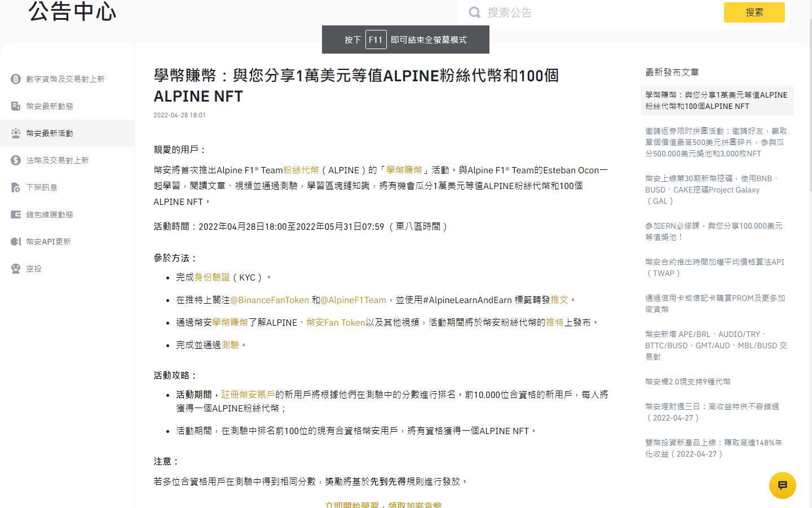Open the 錢包維護動態 category
The image size is (812, 508).
(68, 214)
